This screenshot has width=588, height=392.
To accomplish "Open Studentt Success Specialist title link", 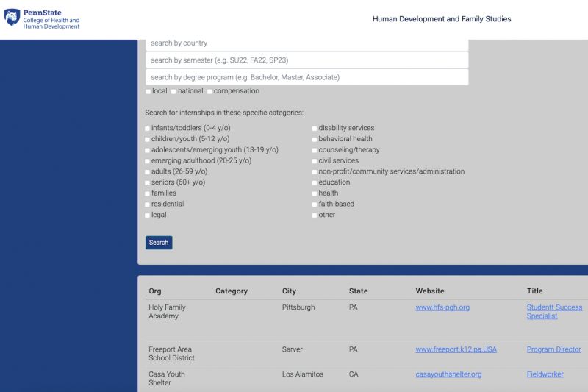I will [554, 312].
